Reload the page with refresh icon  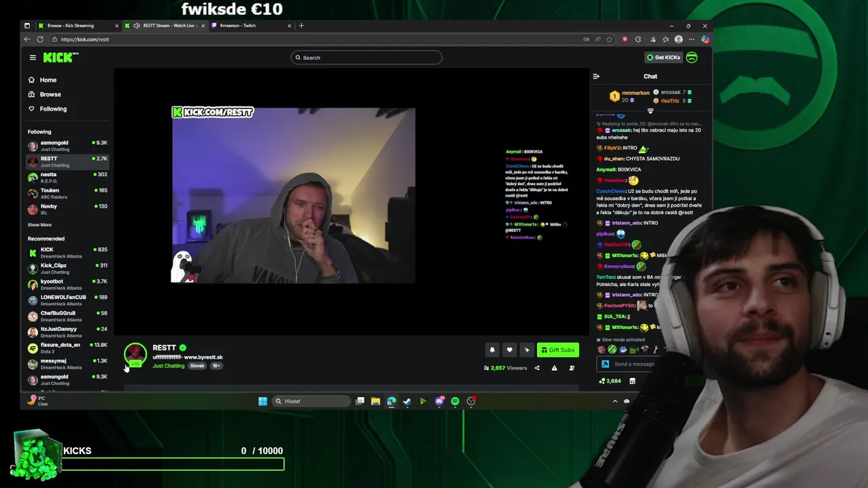tap(40, 39)
